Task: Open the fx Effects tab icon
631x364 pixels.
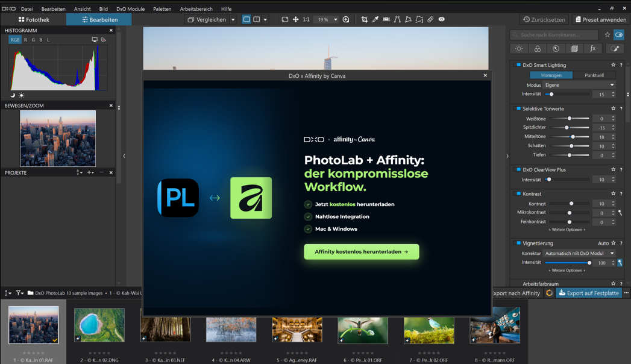Action: [593, 49]
